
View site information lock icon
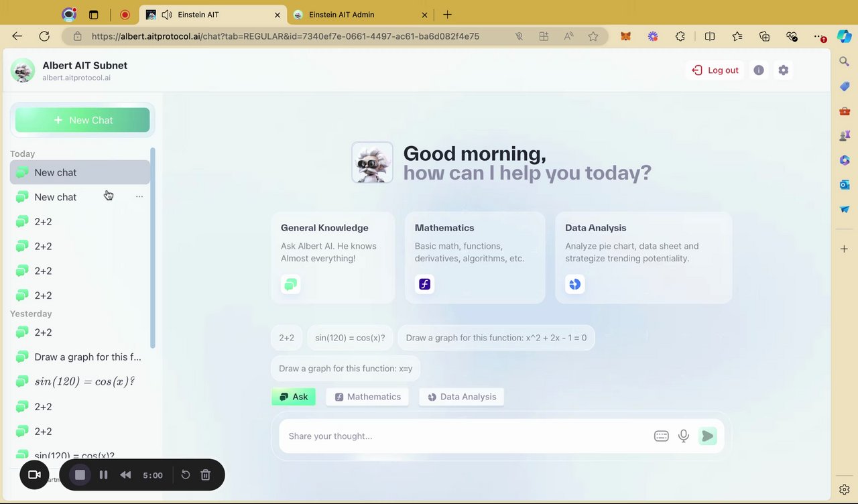pos(78,36)
